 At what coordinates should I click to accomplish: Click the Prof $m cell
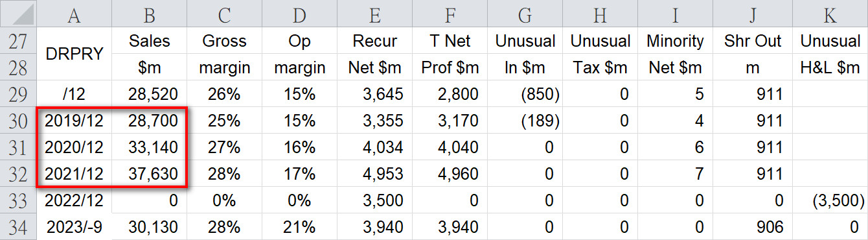click(x=450, y=67)
